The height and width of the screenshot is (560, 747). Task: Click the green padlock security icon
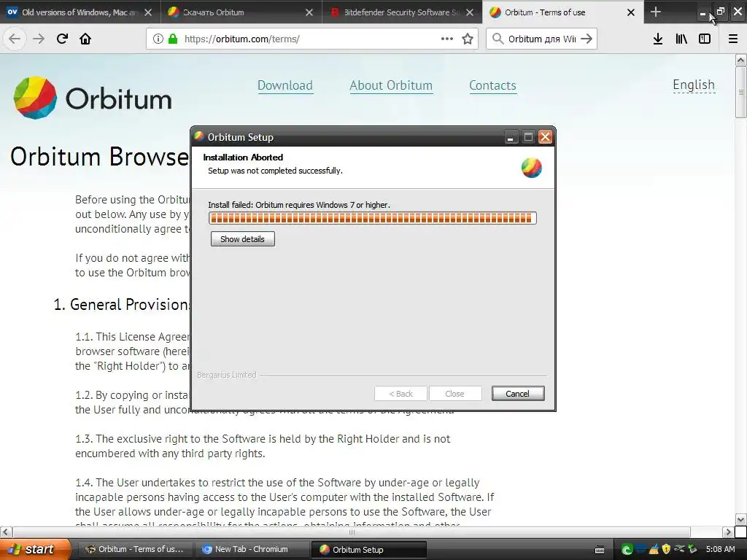[173, 39]
